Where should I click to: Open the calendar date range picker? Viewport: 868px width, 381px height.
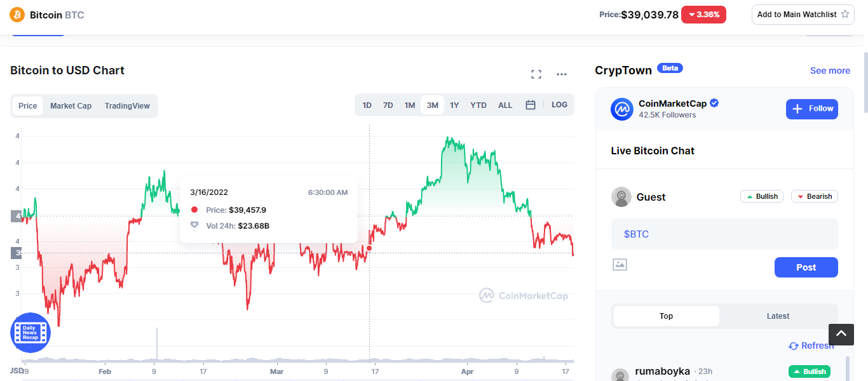[531, 105]
